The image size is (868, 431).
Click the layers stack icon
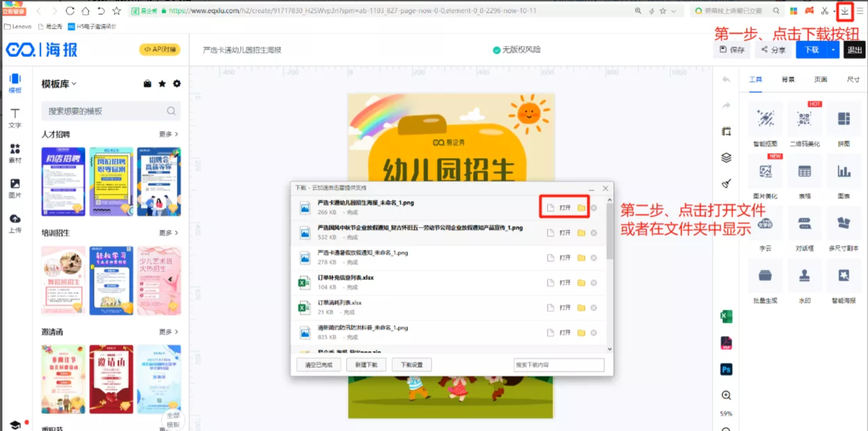(726, 157)
